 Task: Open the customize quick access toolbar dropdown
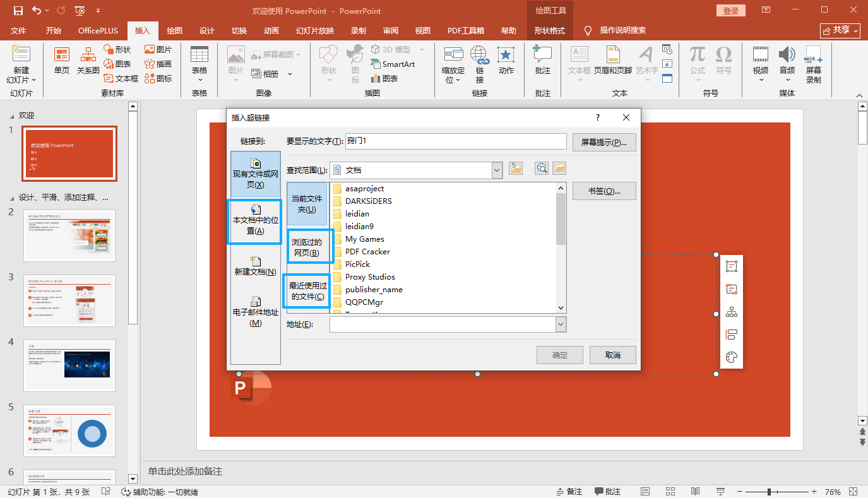[98, 11]
